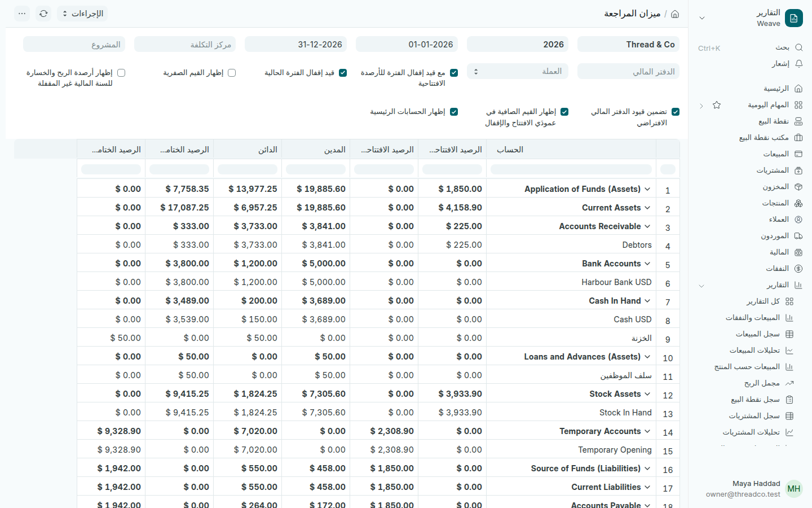812x508 pixels.
Task: Open the الإجراءات actions dropdown
Action: click(x=82, y=14)
